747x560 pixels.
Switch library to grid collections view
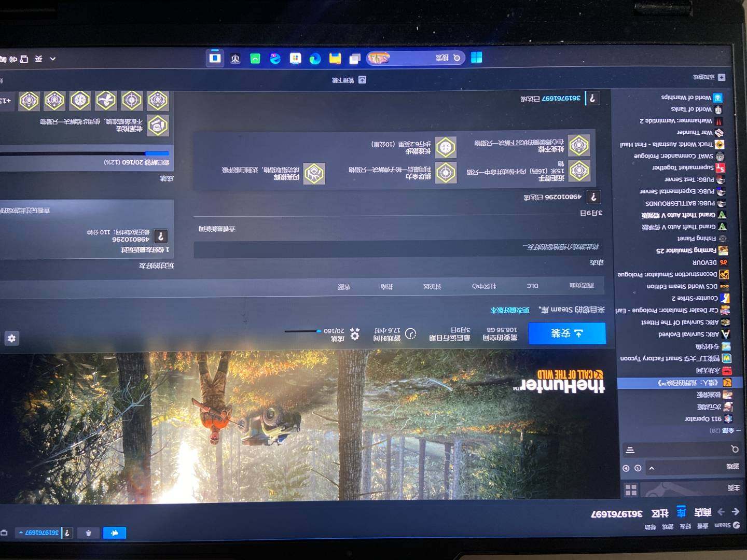pos(631,489)
